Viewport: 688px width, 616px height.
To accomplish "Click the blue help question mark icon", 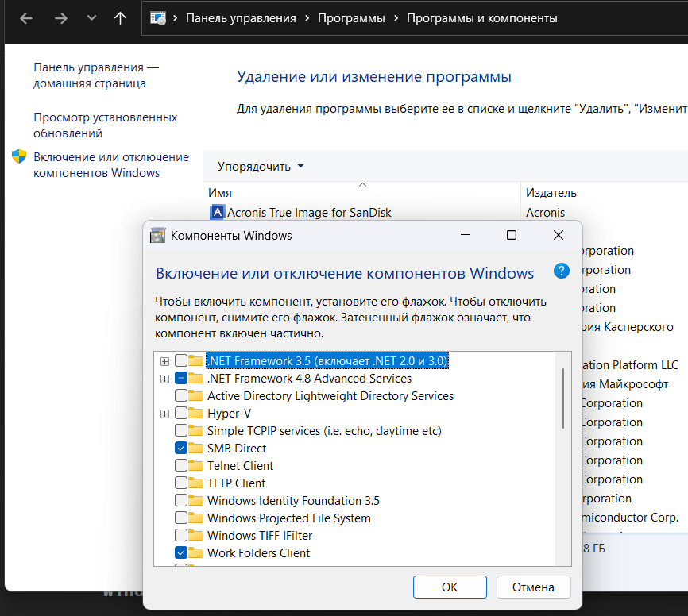I will coord(562,271).
